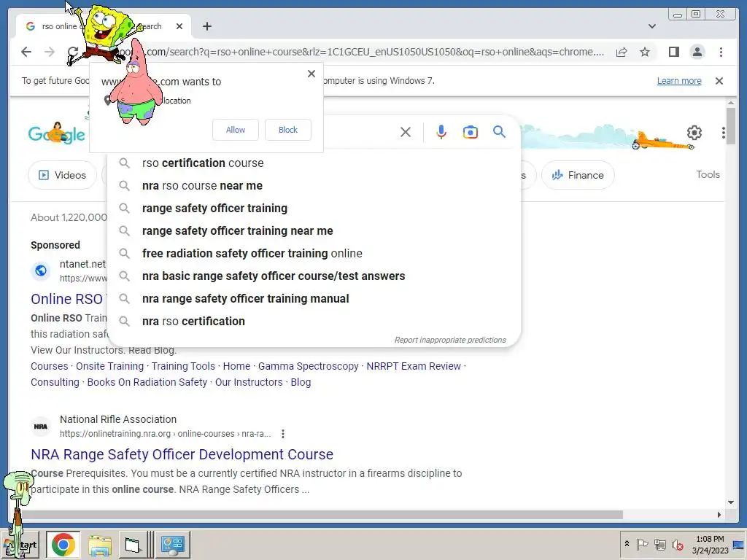Image resolution: width=747 pixels, height=560 pixels.
Task: Dismiss the Windows 7 info bar
Action: tap(719, 80)
